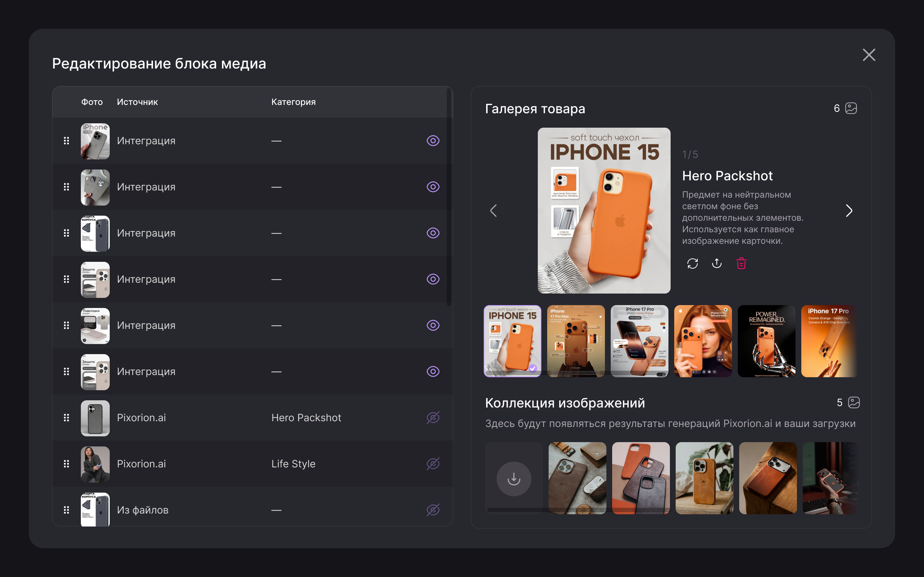Click the Категория column header

pos(293,102)
